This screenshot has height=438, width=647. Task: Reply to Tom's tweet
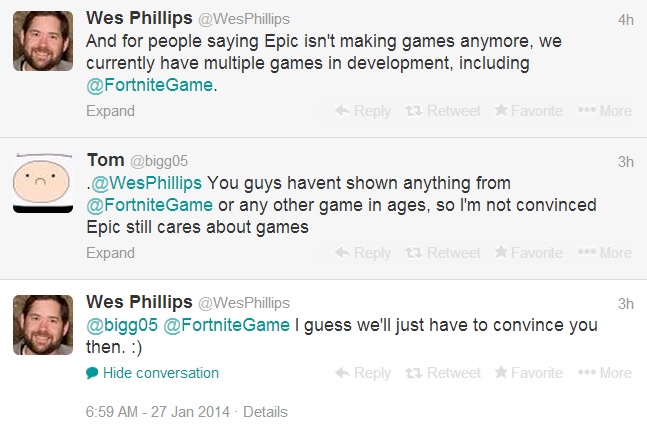363,253
